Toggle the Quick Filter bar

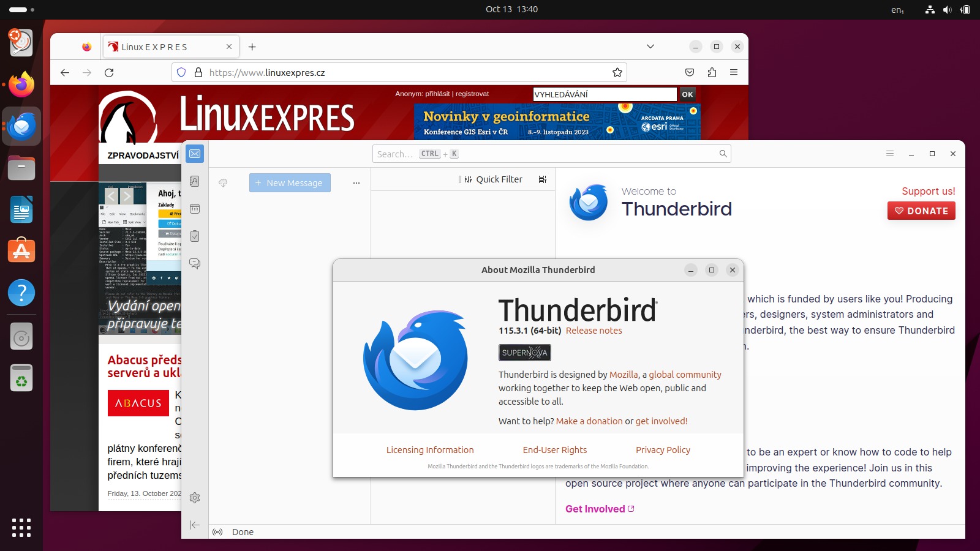pyautogui.click(x=493, y=179)
